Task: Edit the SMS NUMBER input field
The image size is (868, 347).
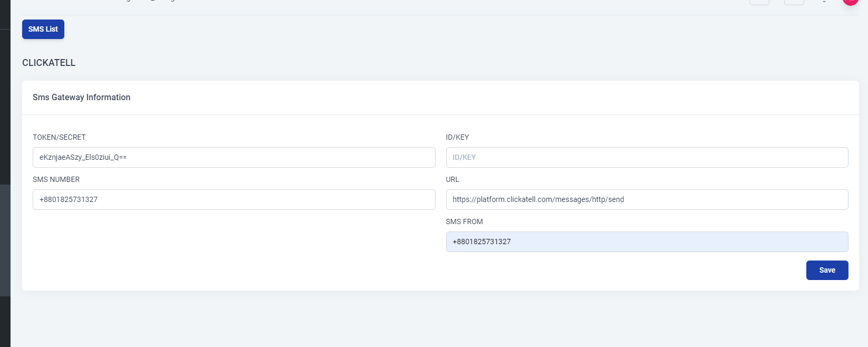Action: coord(234,199)
